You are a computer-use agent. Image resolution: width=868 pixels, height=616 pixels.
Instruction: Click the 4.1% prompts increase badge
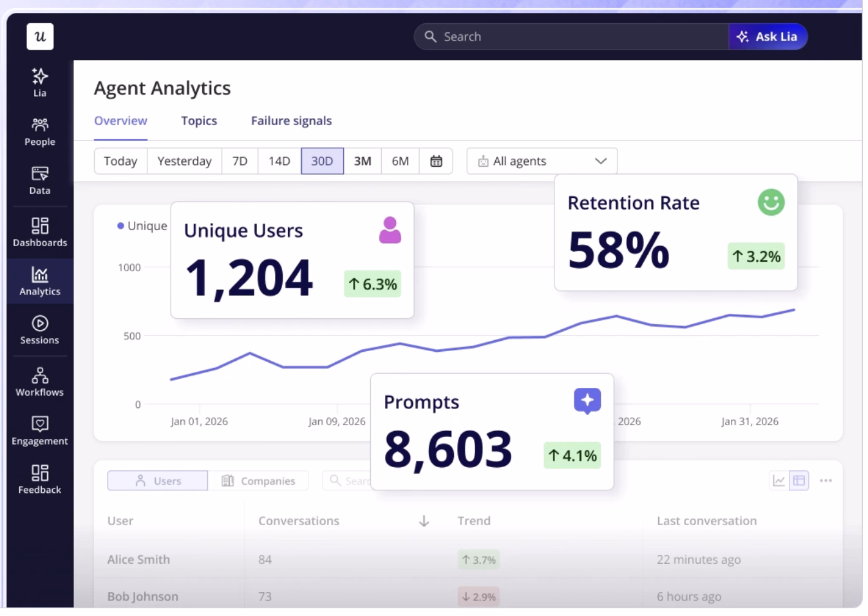coord(572,456)
